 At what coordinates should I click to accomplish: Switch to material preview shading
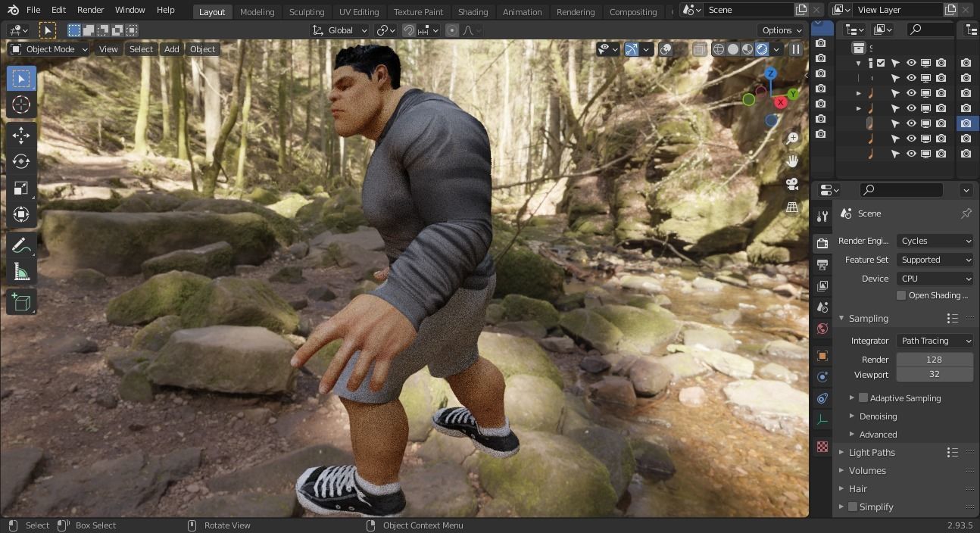747,49
